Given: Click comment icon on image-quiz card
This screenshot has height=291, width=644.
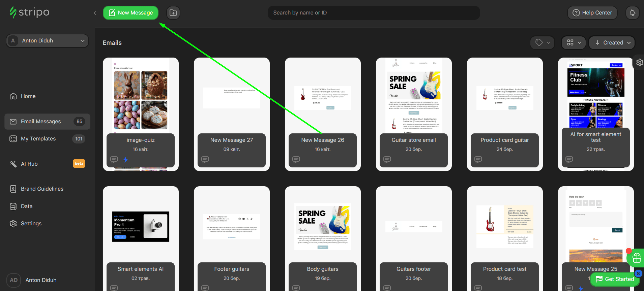Looking at the screenshot, I should click(114, 160).
